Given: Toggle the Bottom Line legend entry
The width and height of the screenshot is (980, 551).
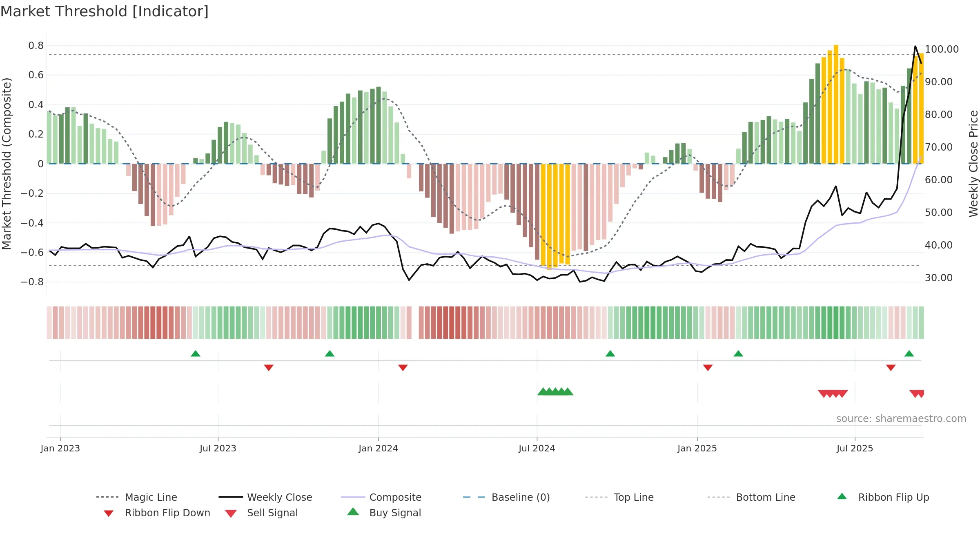Looking at the screenshot, I should click(x=751, y=497).
